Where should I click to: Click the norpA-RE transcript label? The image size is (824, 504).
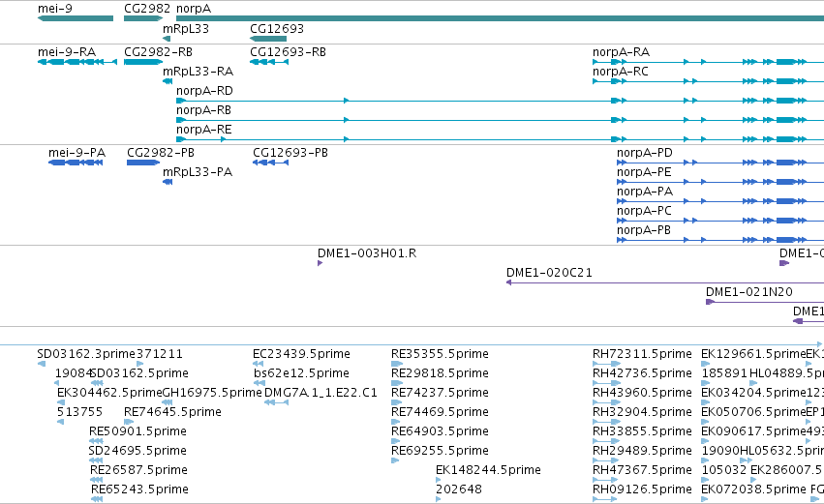click(203, 130)
